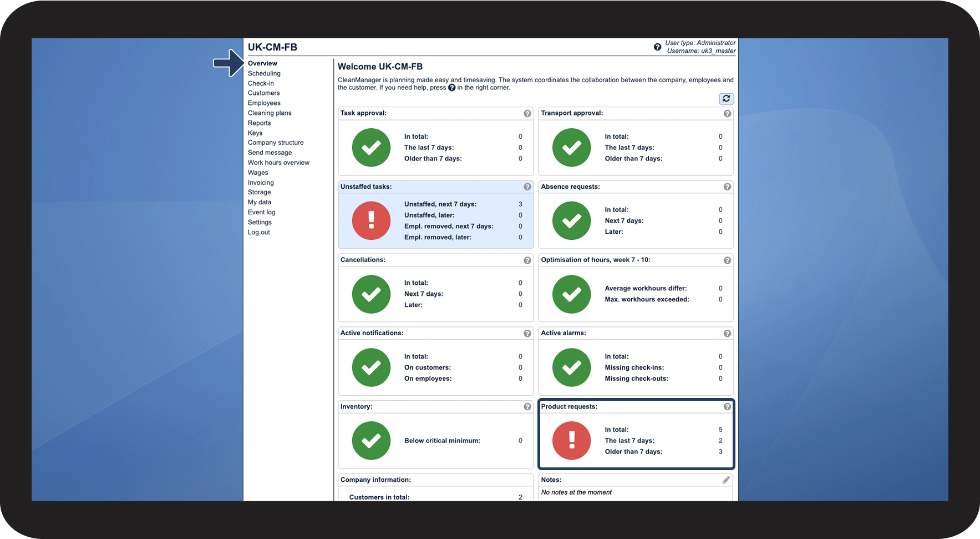
Task: Click Active alarms help icon
Action: pos(727,334)
